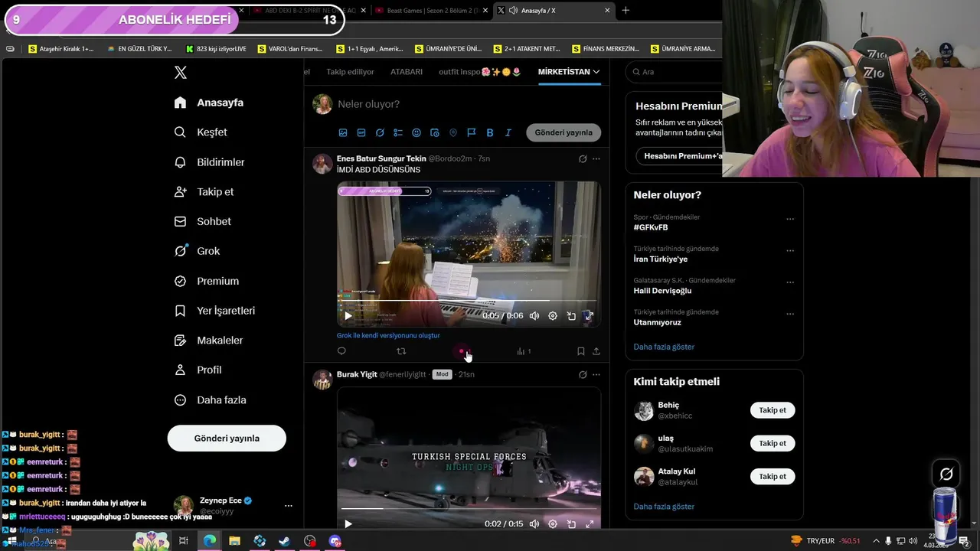Go to Anasayfa in sidebar
980x551 pixels.
(x=208, y=103)
